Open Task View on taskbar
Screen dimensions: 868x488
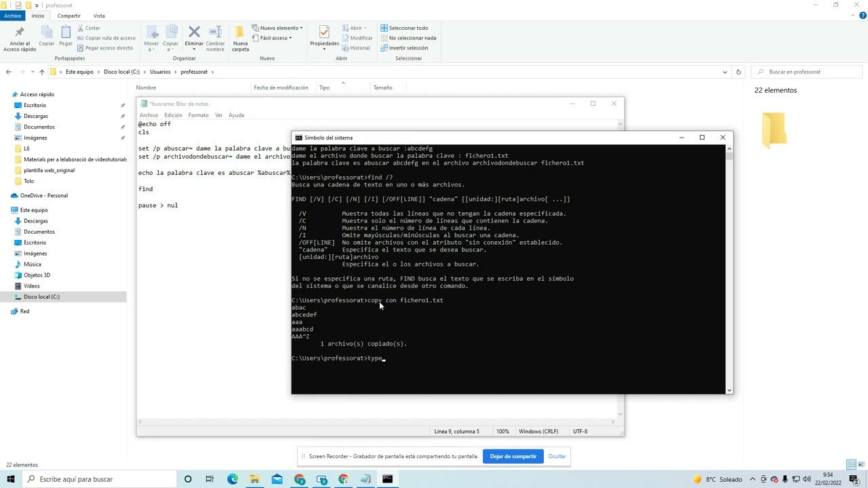210,479
